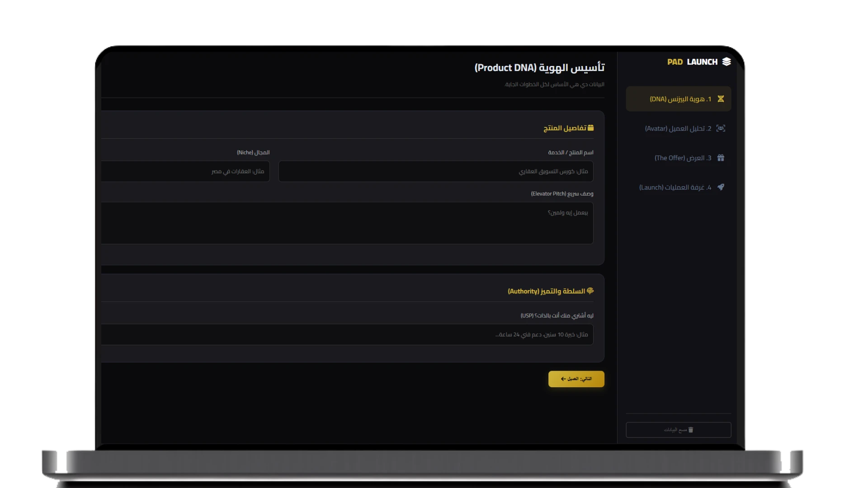Open the '2. تحليل العميل (Avatar)' step
Image resolution: width=868 pixels, height=488 pixels.
[x=678, y=129]
